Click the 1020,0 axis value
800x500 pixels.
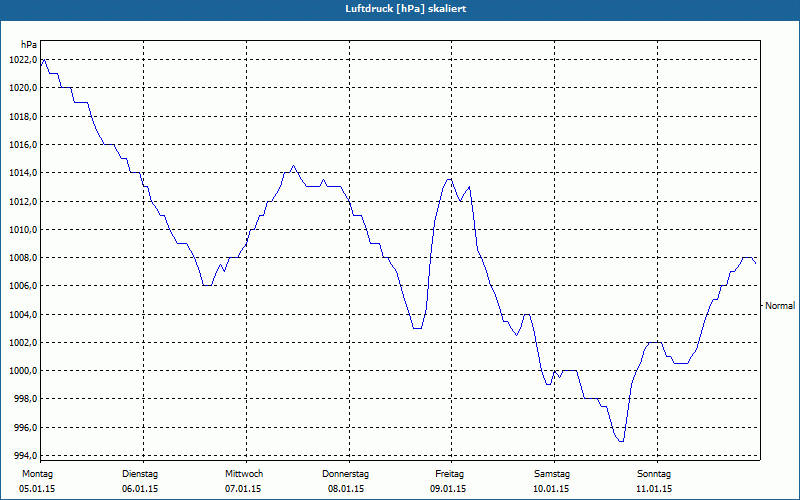pos(23,88)
